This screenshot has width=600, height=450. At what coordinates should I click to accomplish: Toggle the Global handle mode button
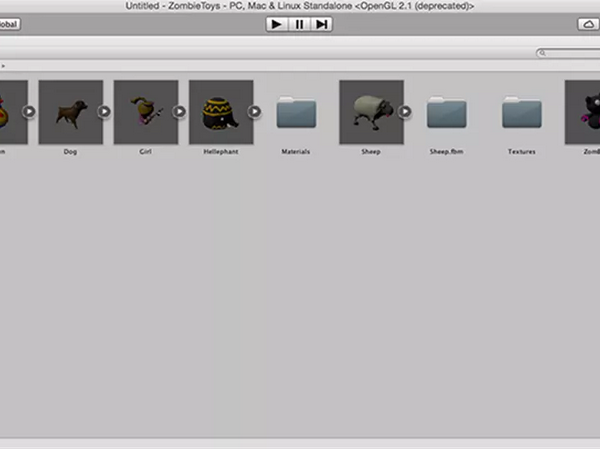click(9, 24)
